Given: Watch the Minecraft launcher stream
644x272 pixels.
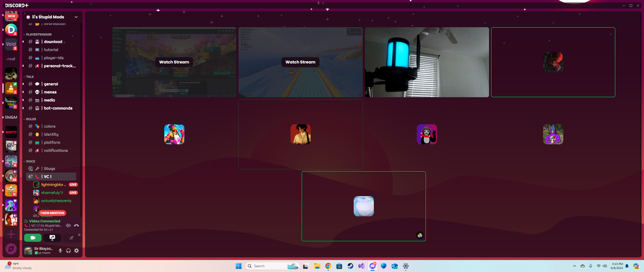Looking at the screenshot, I should click(174, 62).
